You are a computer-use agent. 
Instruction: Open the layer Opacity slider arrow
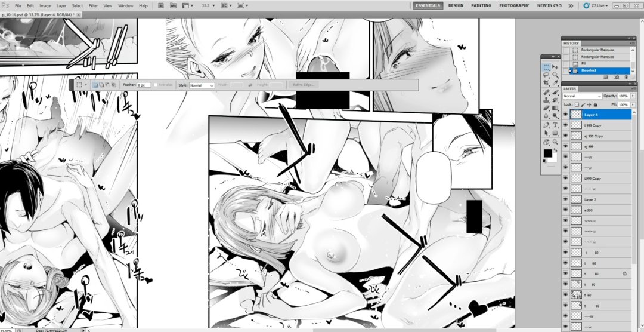(633, 96)
